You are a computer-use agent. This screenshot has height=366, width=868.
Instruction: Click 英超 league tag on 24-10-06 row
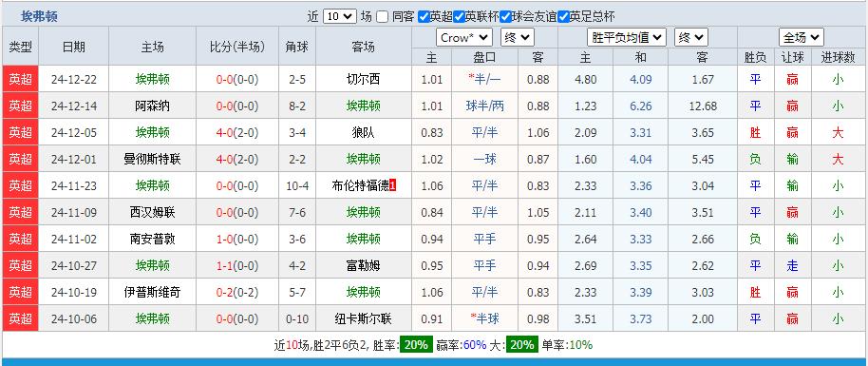(21, 318)
